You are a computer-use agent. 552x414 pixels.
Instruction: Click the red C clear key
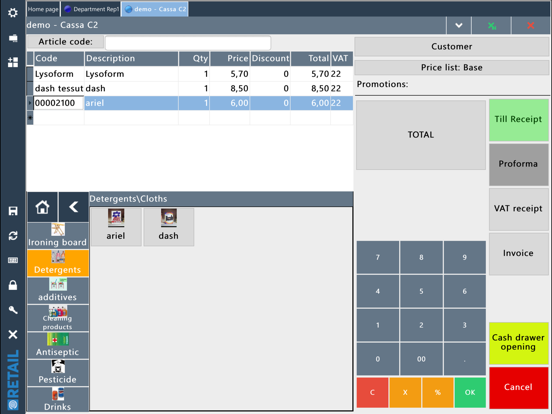click(x=372, y=393)
